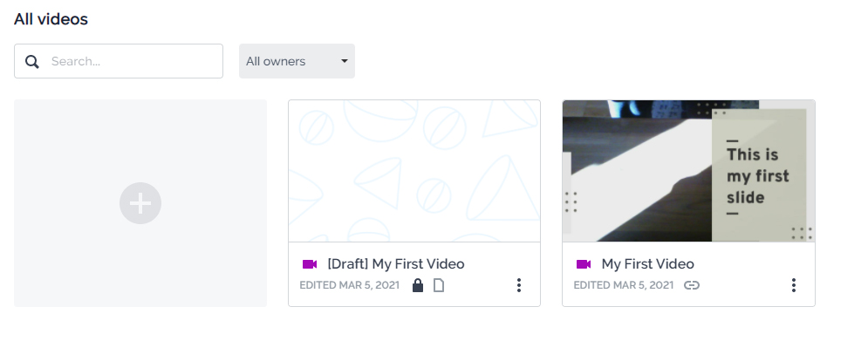Click the [Draft] My First Video title
Screen dimensions: 868x341
click(x=396, y=264)
